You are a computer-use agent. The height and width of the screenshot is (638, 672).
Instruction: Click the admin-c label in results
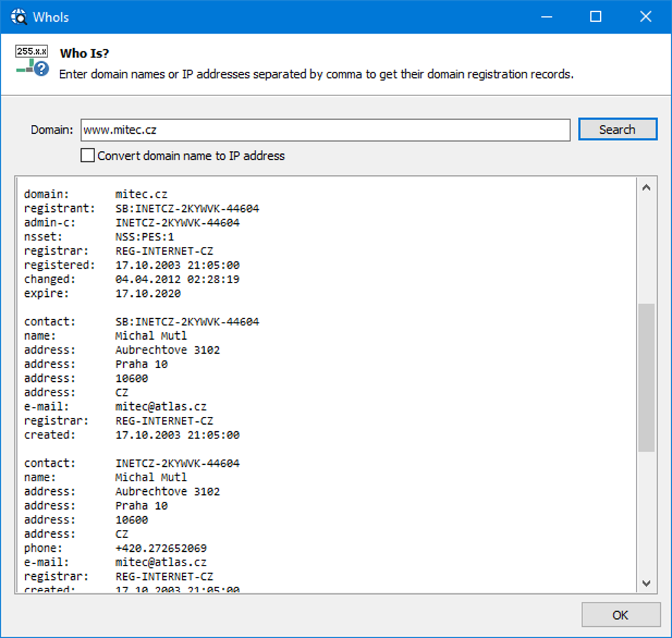pos(50,223)
